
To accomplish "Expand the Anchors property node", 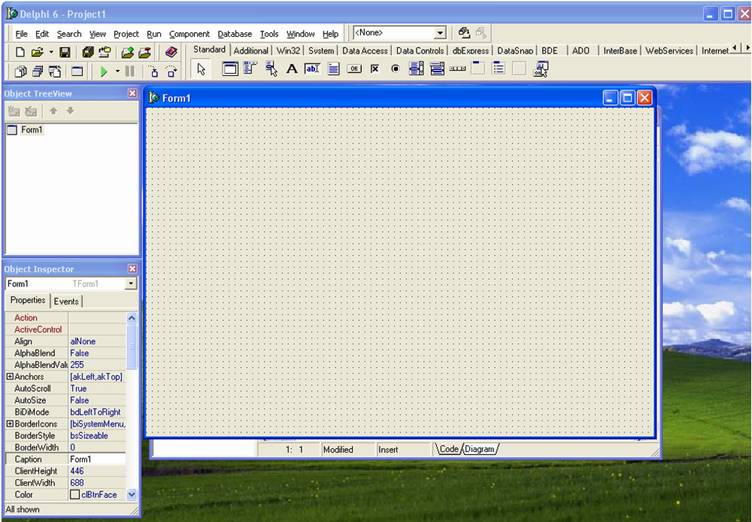I will (x=10, y=377).
